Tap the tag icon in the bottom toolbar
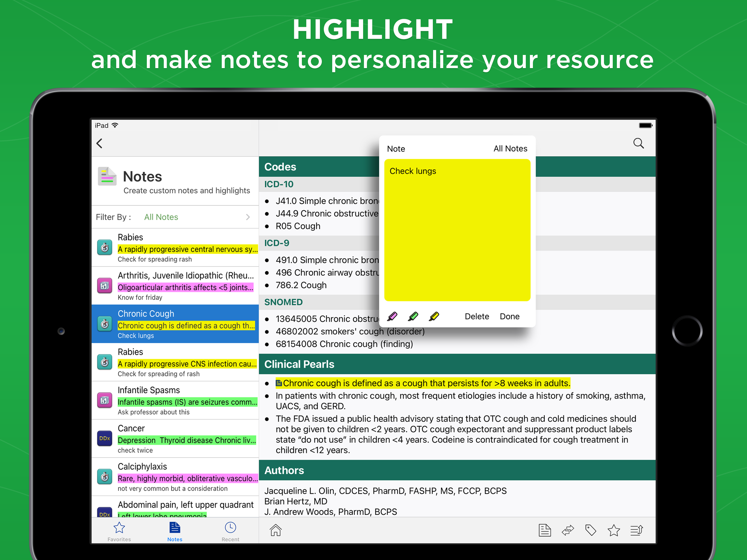The height and width of the screenshot is (560, 747). [x=590, y=530]
